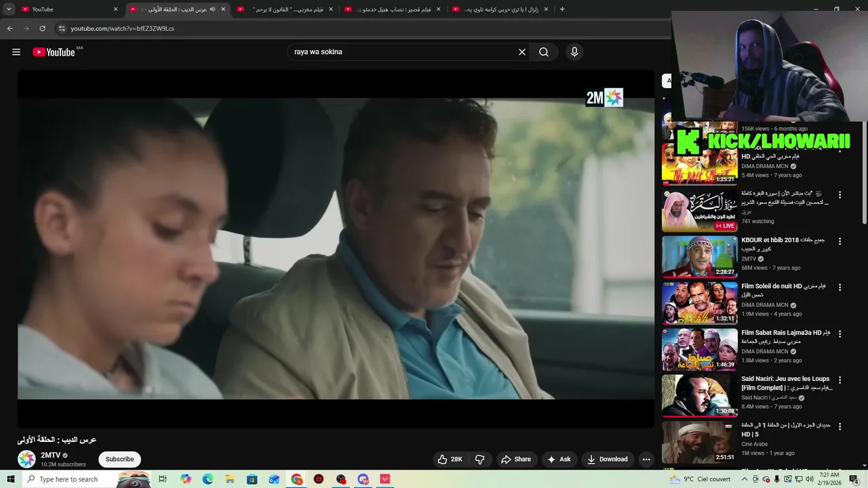This screenshot has width=868, height=488.
Task: Open the live سورة البقرة stream thumbnail
Action: (x=699, y=210)
